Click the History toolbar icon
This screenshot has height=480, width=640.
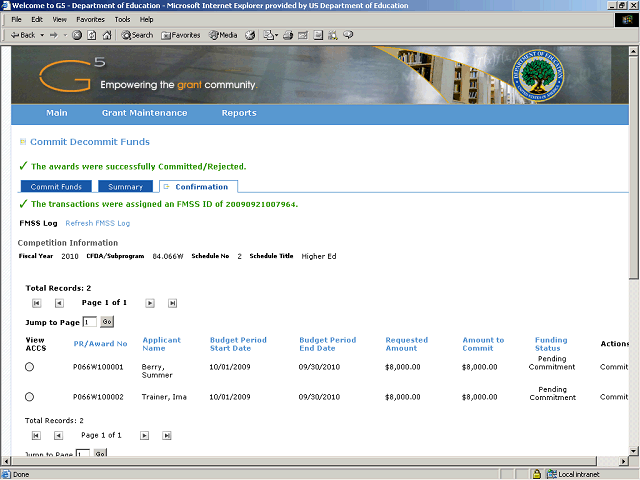pos(250,35)
